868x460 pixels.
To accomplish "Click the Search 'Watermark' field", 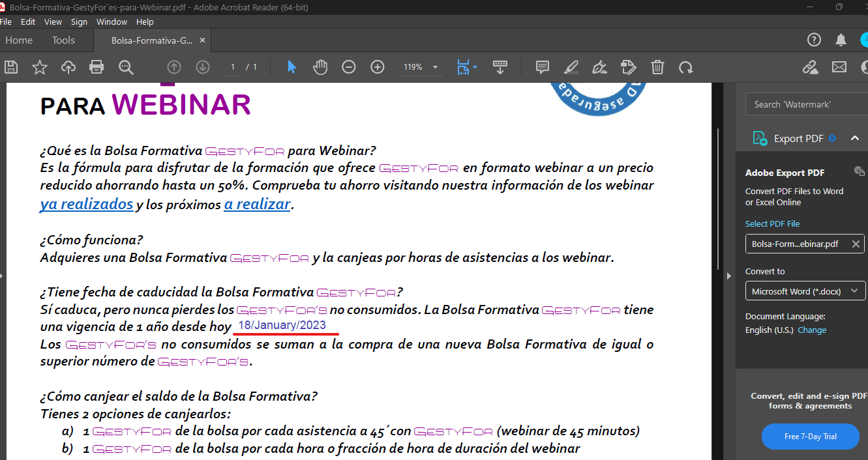I will 807,104.
